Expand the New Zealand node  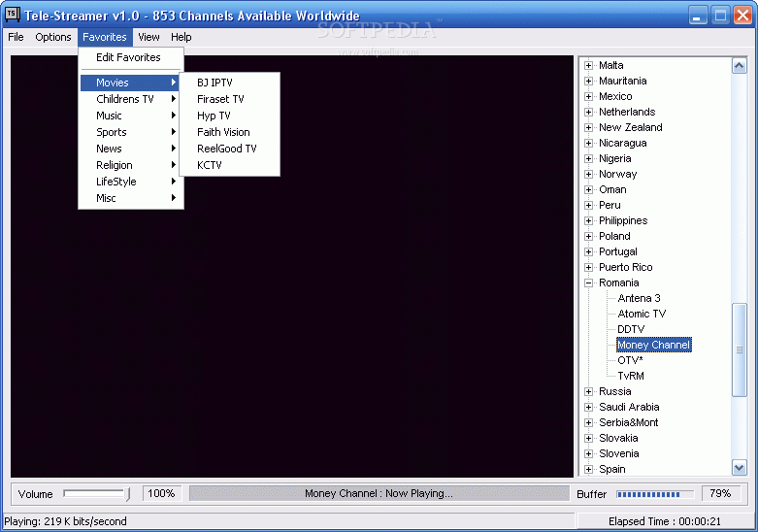(x=588, y=128)
